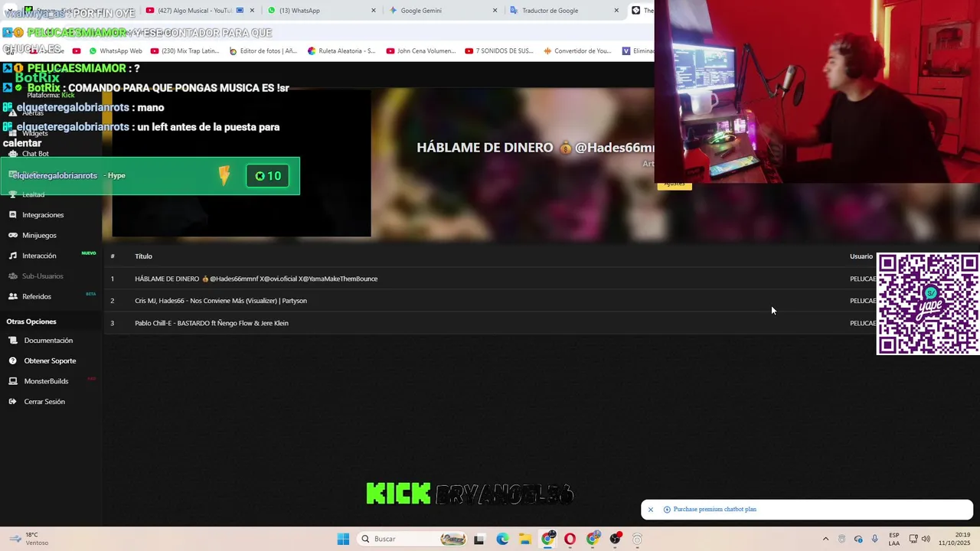Click the taskbar Buscar search box

point(412,539)
